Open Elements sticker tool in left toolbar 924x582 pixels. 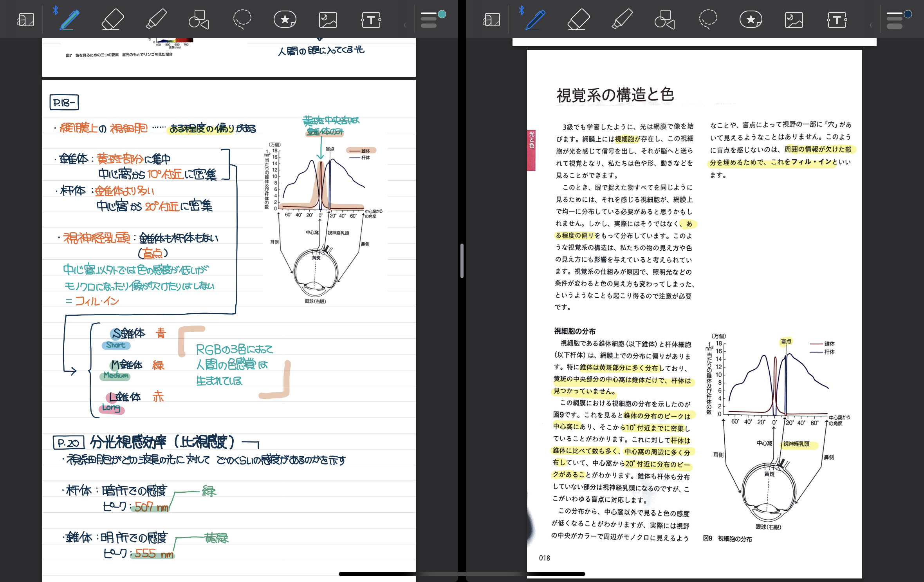pos(285,20)
